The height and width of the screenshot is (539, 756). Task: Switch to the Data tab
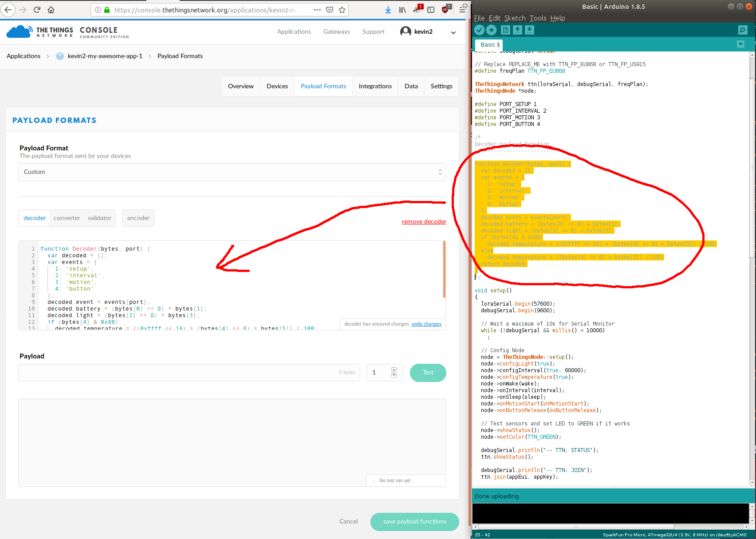[x=411, y=86]
